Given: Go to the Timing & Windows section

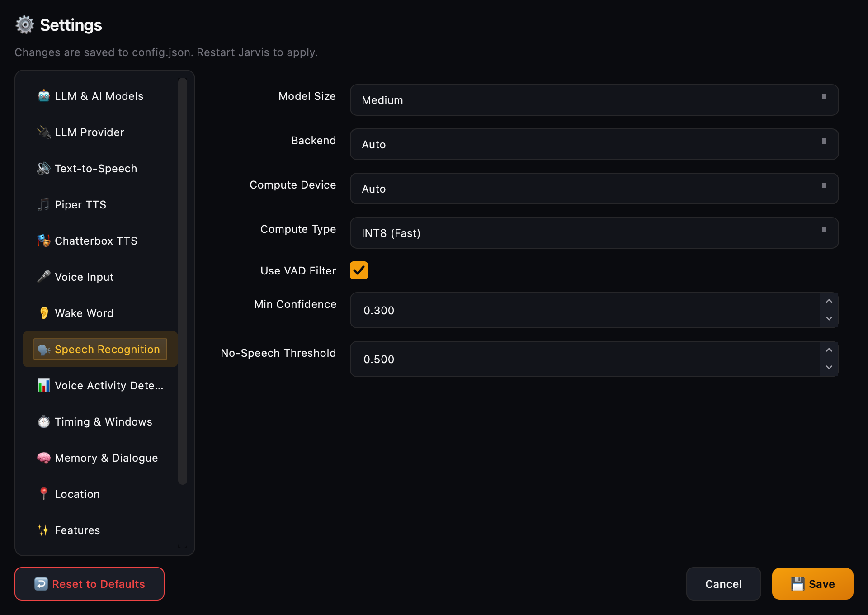Looking at the screenshot, I should pos(100,421).
